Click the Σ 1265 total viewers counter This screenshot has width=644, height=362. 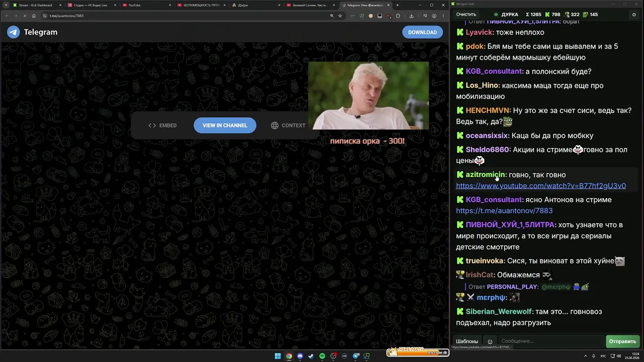coord(533,15)
